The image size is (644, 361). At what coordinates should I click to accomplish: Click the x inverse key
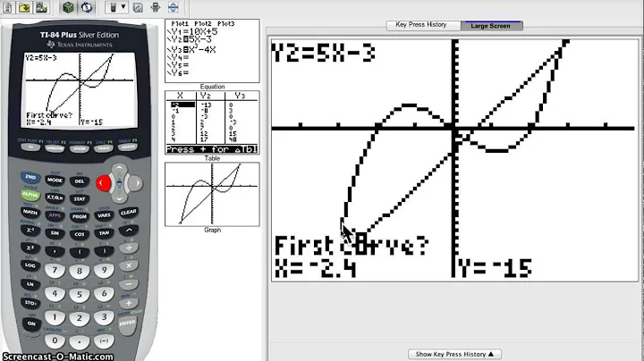(30, 231)
